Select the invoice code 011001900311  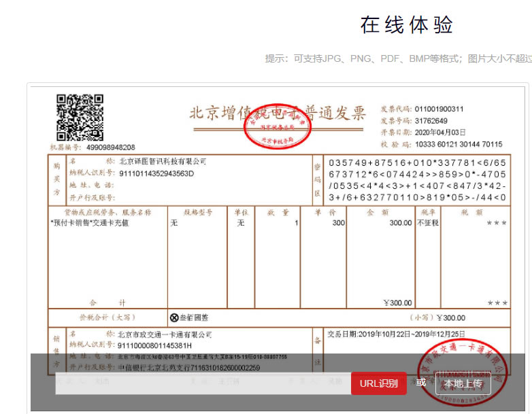point(439,109)
